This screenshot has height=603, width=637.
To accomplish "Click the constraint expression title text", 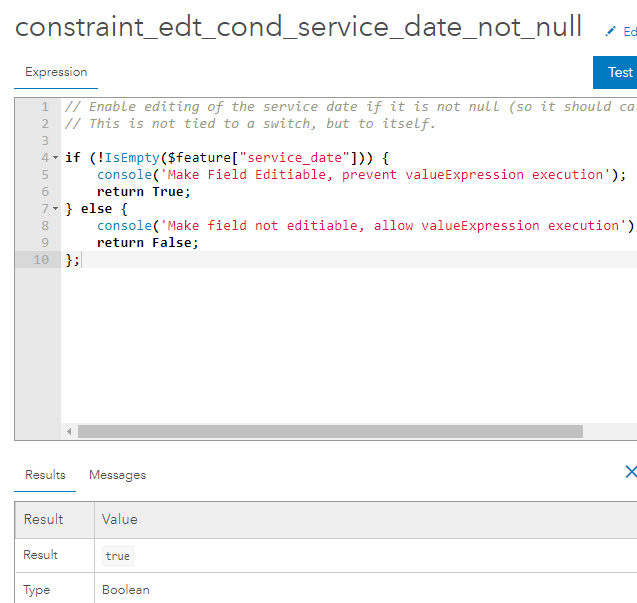I will (x=298, y=28).
